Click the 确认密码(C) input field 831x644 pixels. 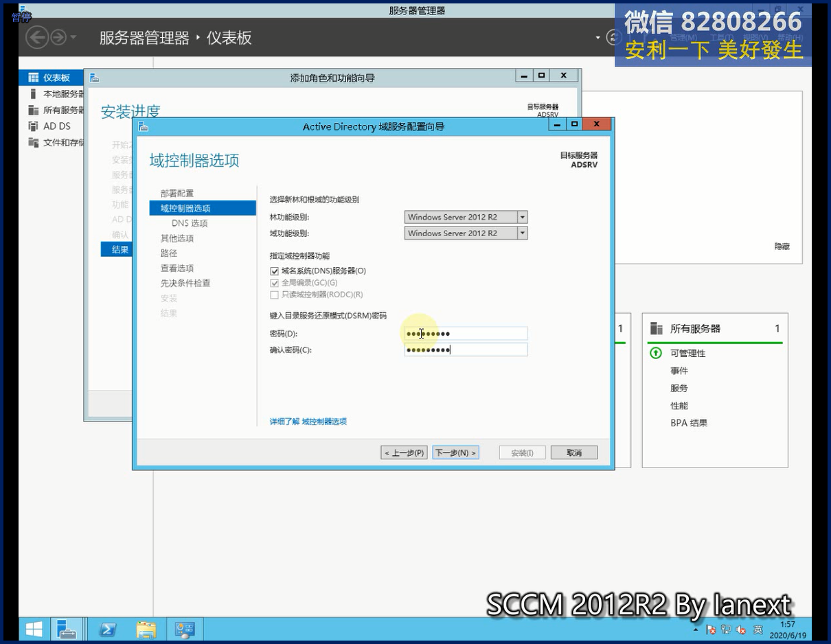tap(466, 349)
